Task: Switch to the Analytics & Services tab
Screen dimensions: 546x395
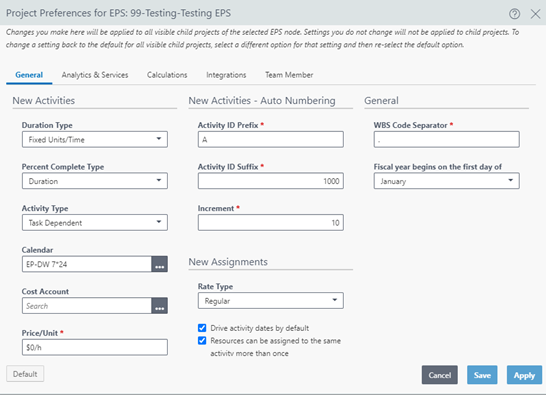Action: (x=95, y=75)
